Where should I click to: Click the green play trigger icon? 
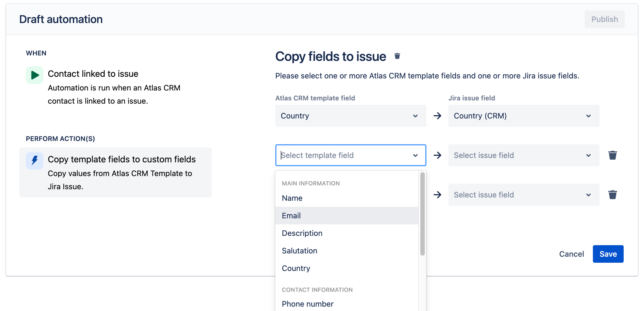tap(34, 75)
